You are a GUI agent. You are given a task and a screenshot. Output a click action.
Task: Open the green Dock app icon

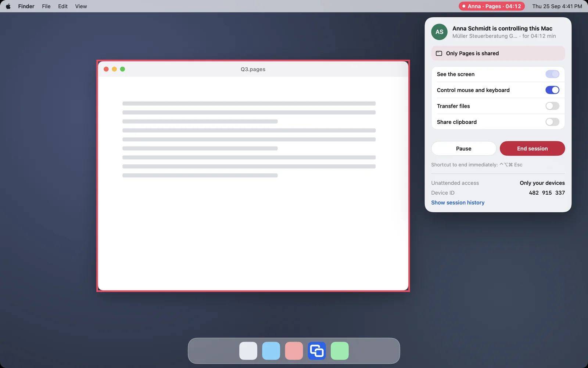[340, 351]
